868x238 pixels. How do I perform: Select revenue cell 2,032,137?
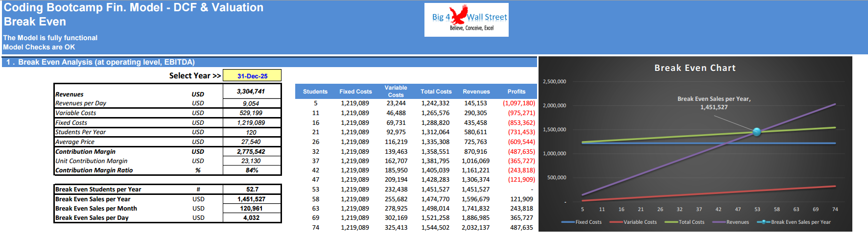(x=475, y=228)
